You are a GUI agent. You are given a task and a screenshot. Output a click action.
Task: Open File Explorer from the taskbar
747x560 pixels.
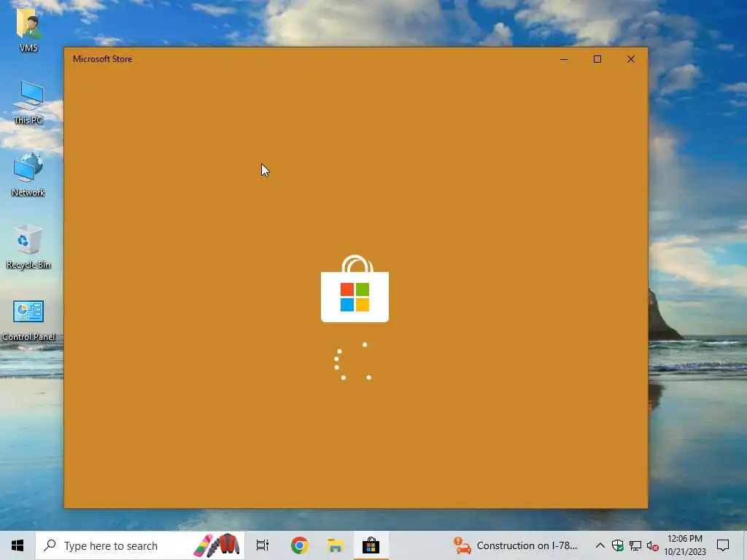(x=336, y=545)
